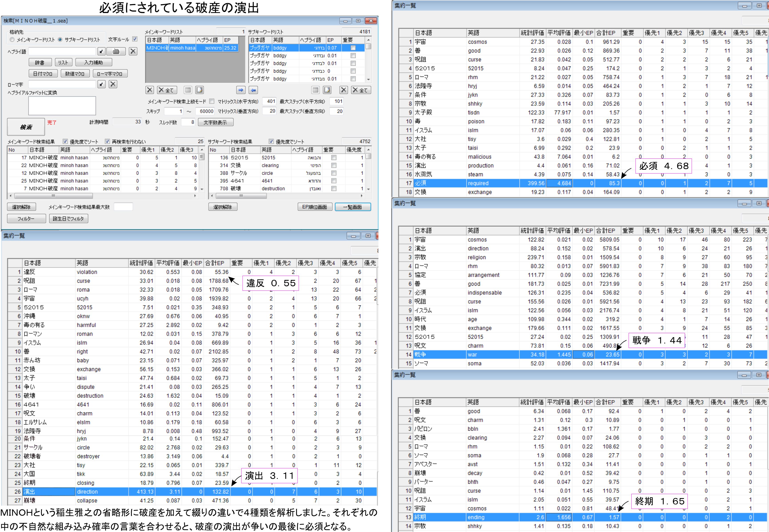Open the 一覧画面 button

pyautogui.click(x=353, y=207)
